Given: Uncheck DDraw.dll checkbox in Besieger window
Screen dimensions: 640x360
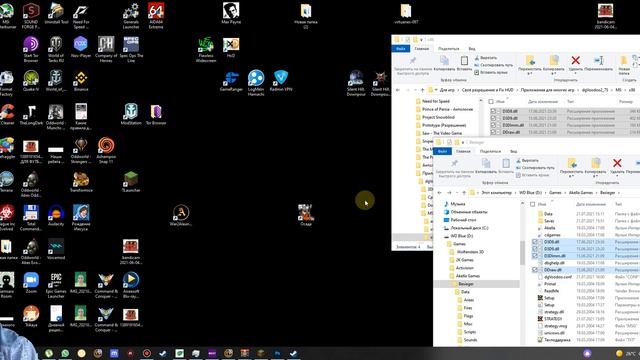Looking at the screenshot, I should point(535,270).
